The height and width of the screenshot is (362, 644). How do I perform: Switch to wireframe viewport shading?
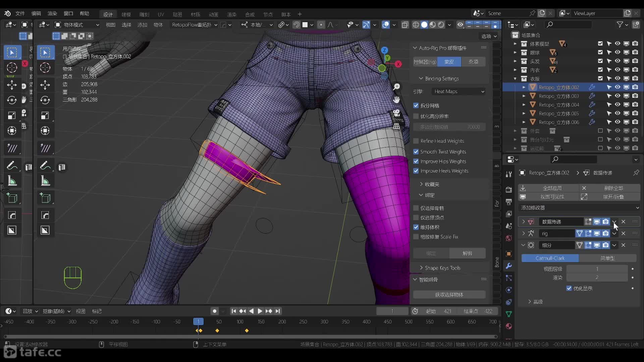(416, 25)
